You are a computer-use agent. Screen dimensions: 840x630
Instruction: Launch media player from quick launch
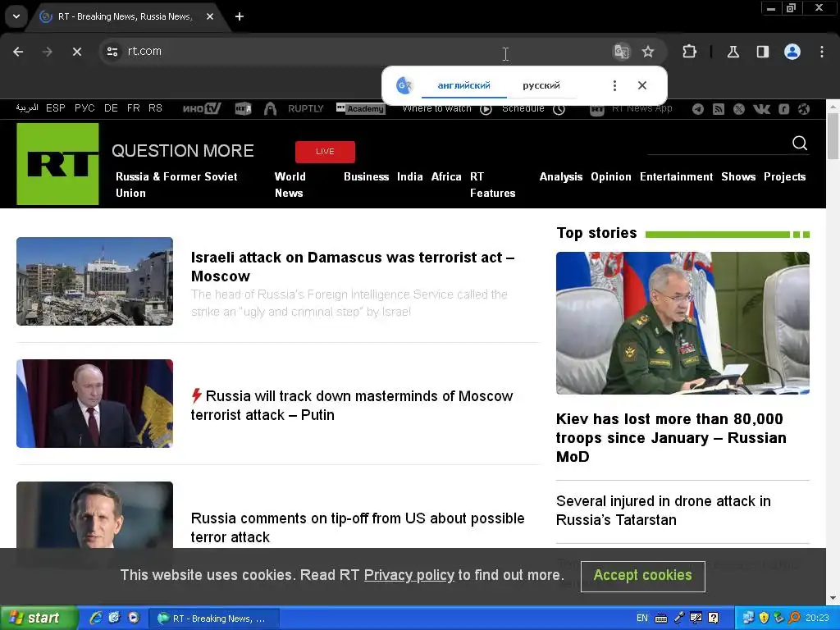(134, 618)
